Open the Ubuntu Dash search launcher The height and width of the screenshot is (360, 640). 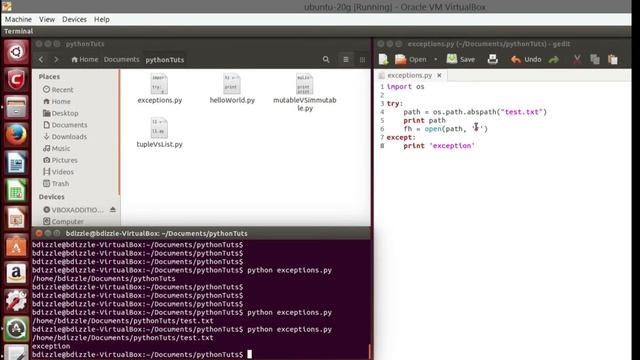[16, 51]
